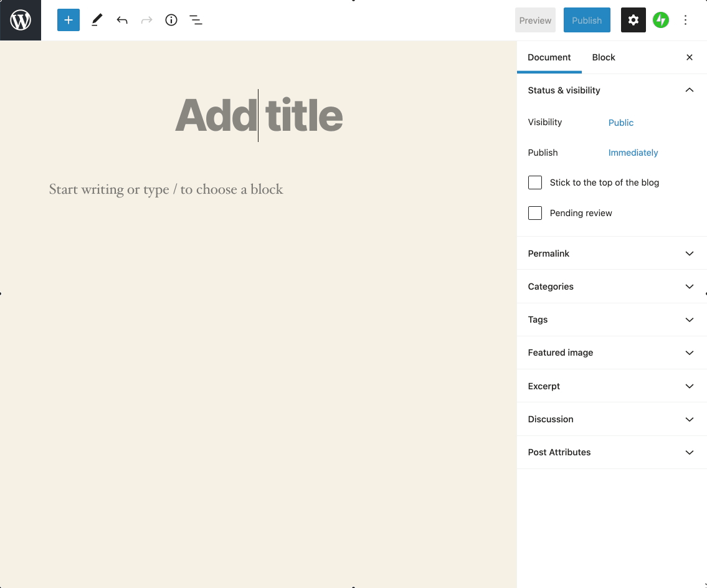707x588 pixels.
Task: Expand the Featured image panel
Action: 611,353
